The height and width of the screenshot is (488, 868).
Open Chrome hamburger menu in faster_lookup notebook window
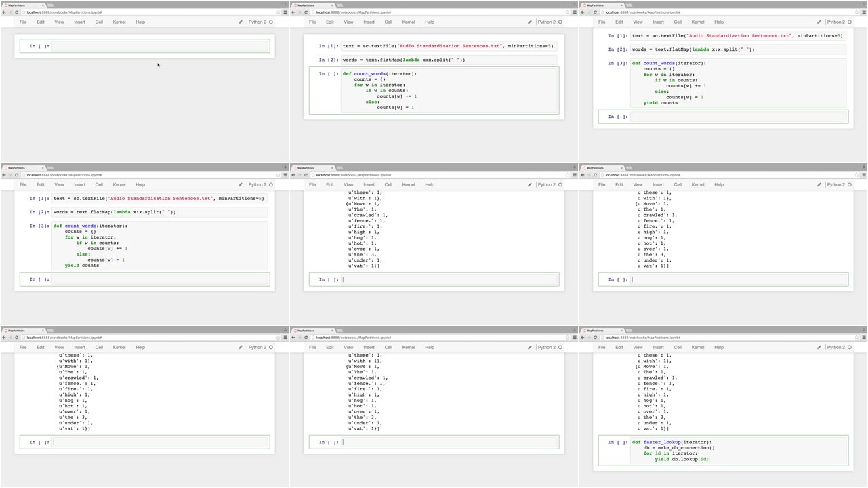pos(863,338)
